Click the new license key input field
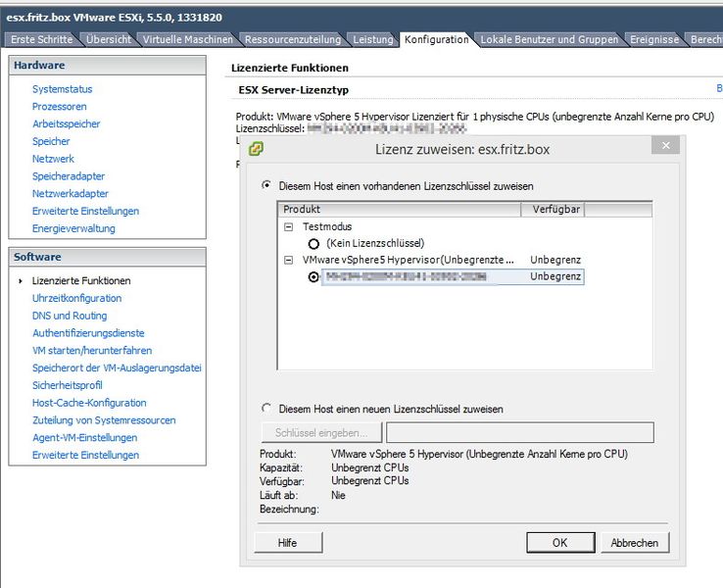Image resolution: width=723 pixels, height=588 pixels. coord(519,432)
